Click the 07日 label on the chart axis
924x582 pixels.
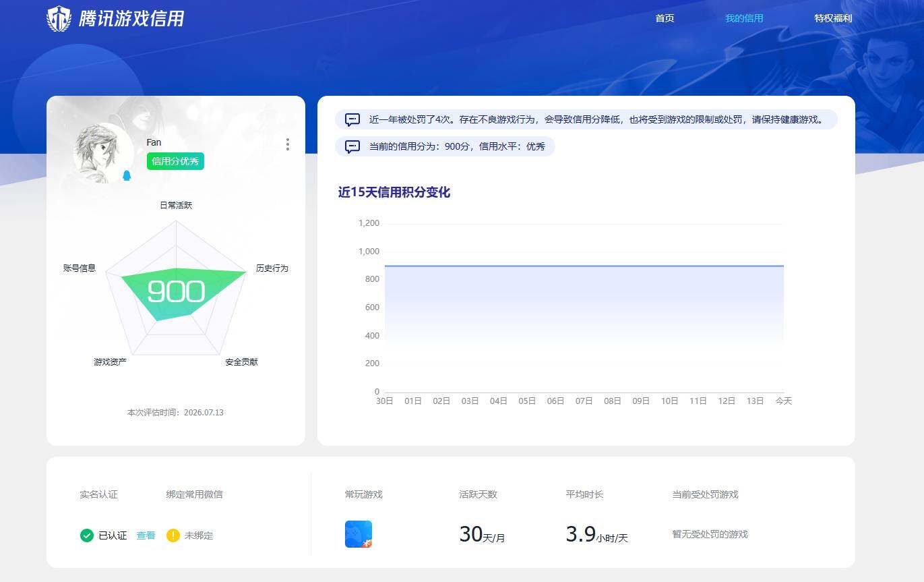click(x=584, y=401)
